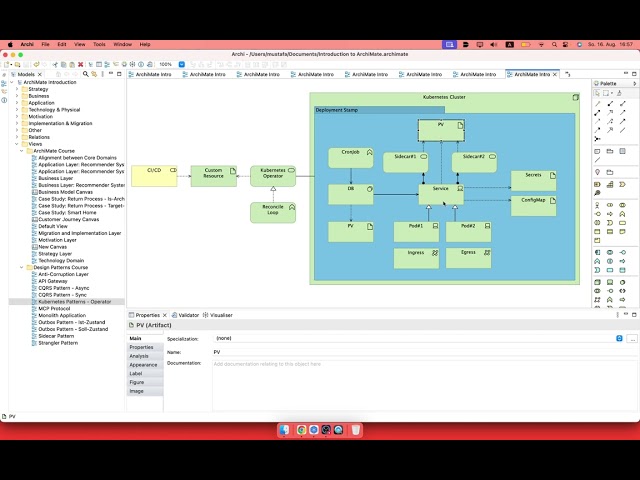Collapse the Palette with its arrow

634,83
